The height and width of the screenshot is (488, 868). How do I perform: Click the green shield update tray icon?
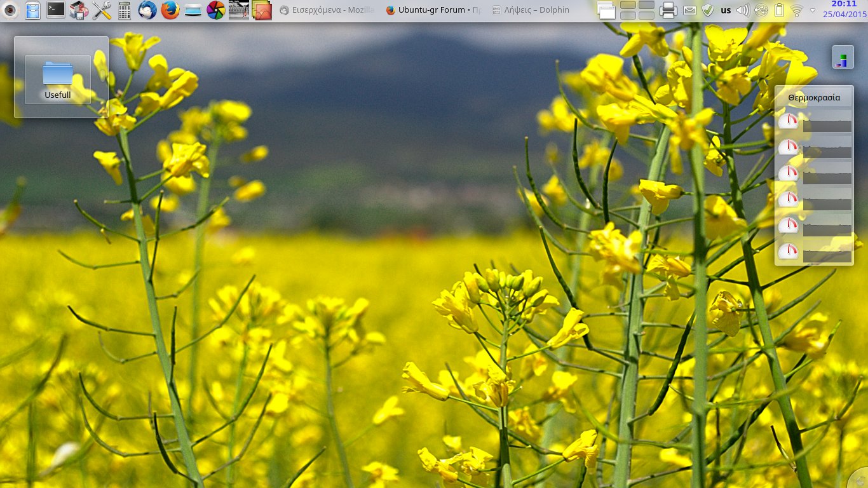coord(708,10)
